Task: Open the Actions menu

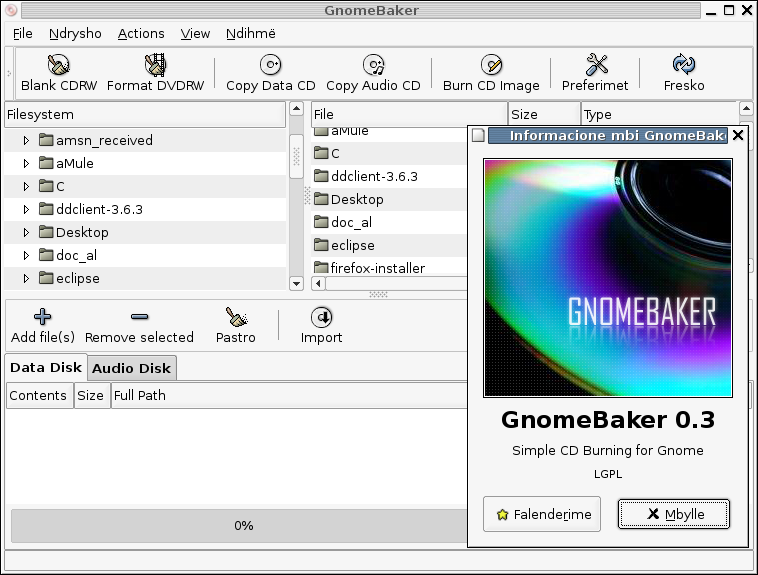Action: point(141,33)
